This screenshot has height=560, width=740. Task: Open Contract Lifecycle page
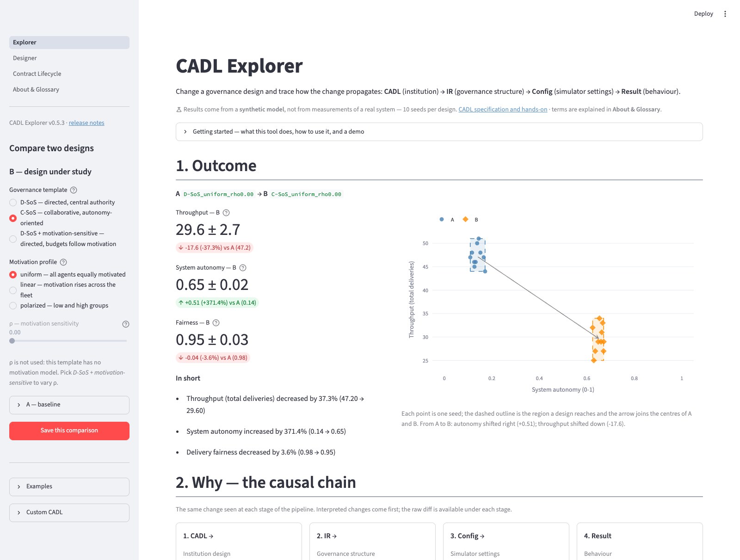click(69, 74)
